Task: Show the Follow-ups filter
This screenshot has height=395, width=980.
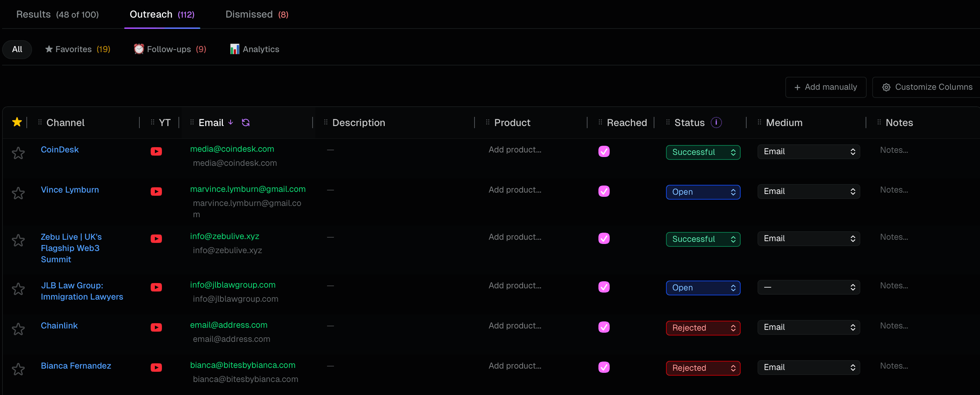Action: click(x=170, y=49)
